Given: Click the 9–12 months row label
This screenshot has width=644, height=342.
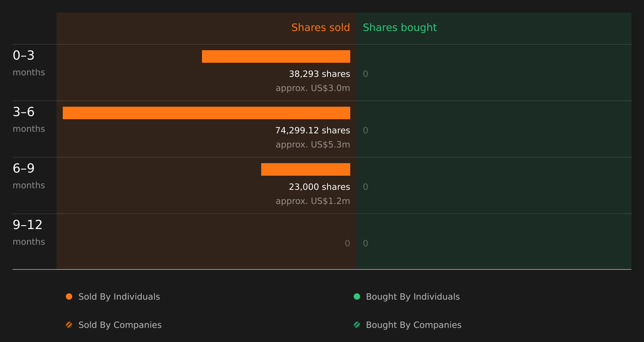Looking at the screenshot, I should [29, 233].
